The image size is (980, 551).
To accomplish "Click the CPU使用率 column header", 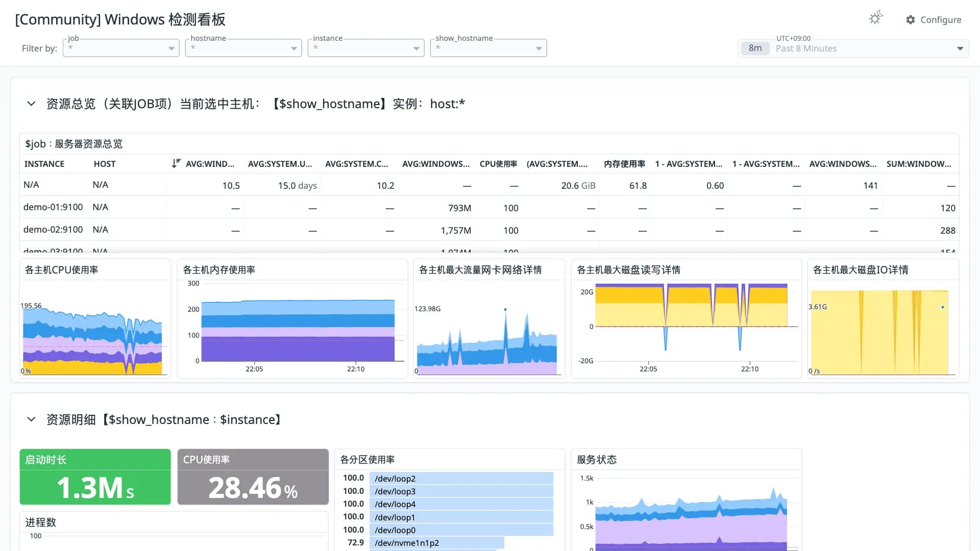I will (x=498, y=164).
